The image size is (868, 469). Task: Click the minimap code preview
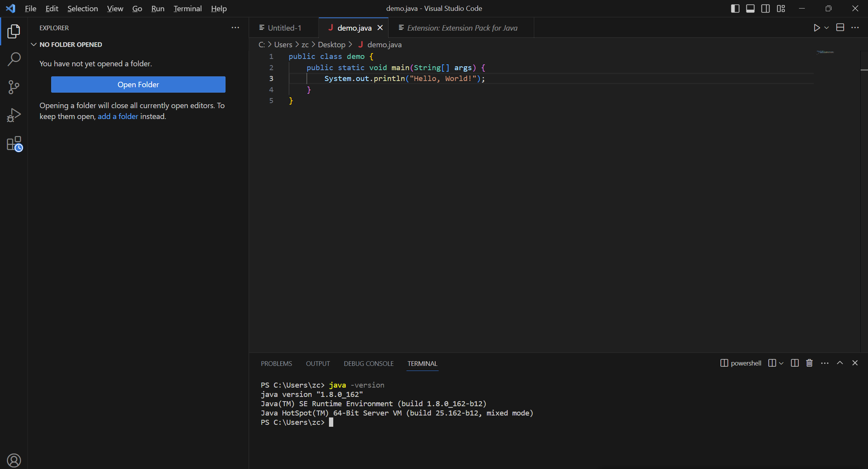coord(825,52)
